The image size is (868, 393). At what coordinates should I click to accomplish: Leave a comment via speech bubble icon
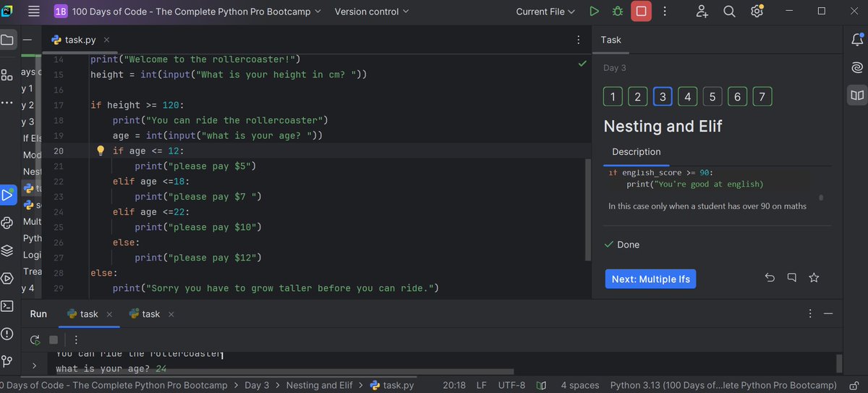[x=792, y=278]
